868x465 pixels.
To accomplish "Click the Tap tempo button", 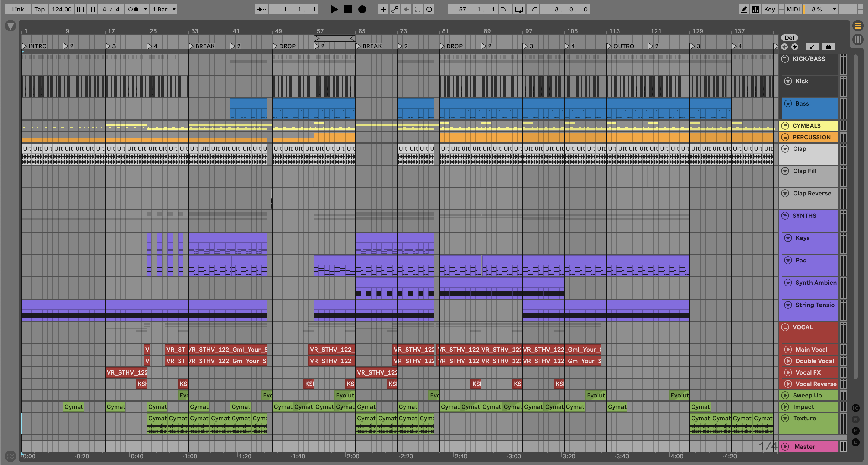I will pyautogui.click(x=40, y=9).
